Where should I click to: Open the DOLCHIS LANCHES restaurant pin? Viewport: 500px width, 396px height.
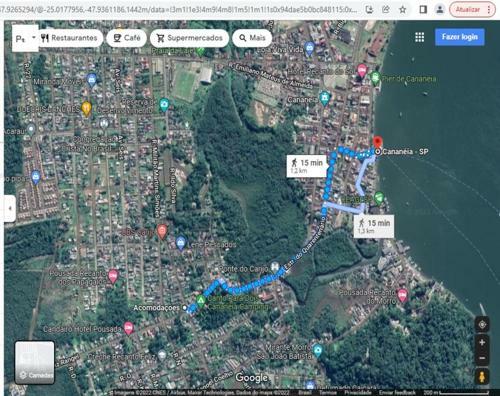click(86, 109)
